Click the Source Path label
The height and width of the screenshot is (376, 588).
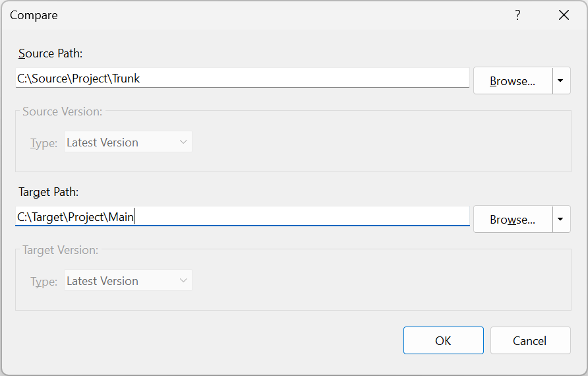click(x=50, y=53)
